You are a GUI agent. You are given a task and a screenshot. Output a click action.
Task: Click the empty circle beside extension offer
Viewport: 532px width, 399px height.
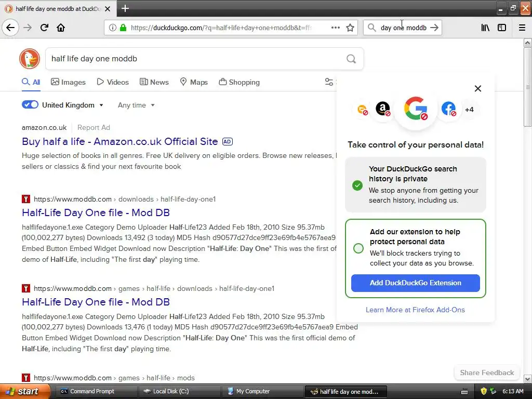pyautogui.click(x=358, y=248)
